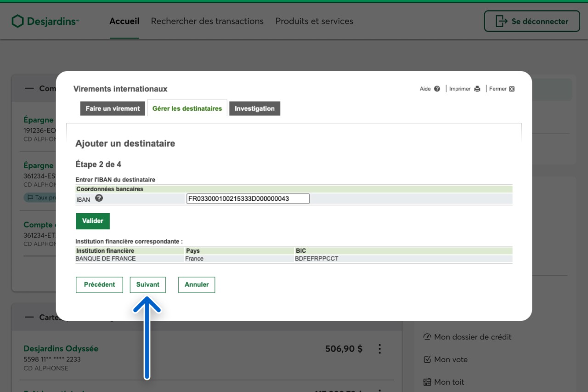The height and width of the screenshot is (392, 588).
Task: Open the Investigation tab
Action: pyautogui.click(x=254, y=108)
